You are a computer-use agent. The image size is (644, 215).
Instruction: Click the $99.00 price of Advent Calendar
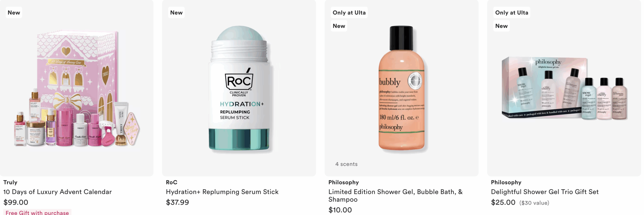coord(16,202)
